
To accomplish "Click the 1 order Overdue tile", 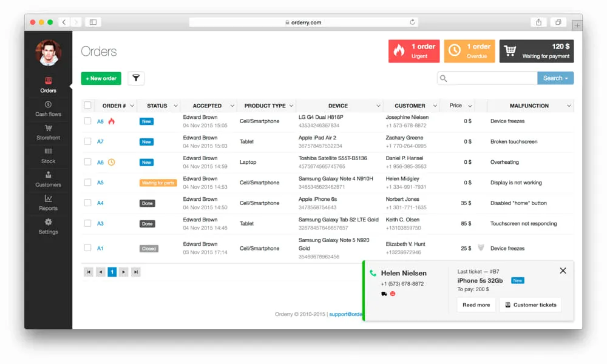I will 470,51.
